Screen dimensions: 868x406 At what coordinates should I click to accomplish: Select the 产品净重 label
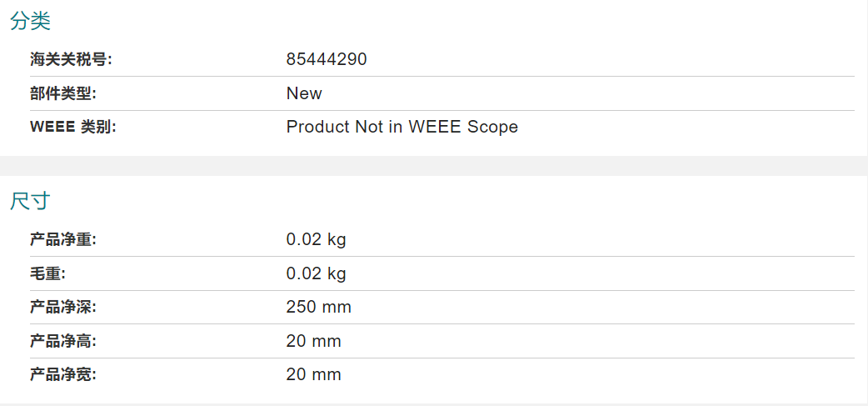pyautogui.click(x=63, y=240)
